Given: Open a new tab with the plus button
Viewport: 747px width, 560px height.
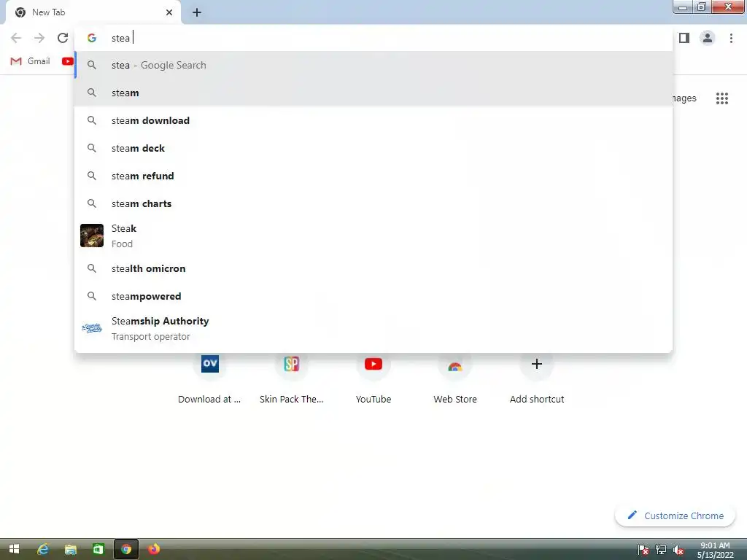Looking at the screenshot, I should 197,12.
